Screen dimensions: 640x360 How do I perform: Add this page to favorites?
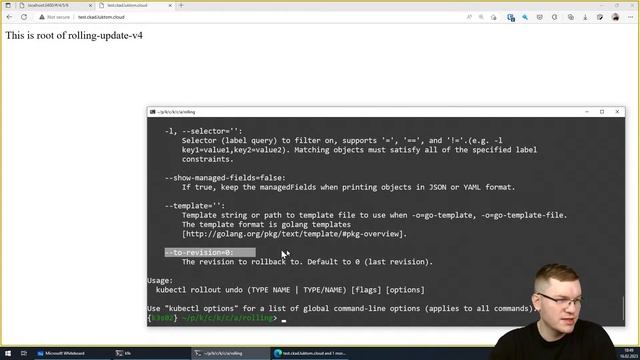(x=494, y=17)
